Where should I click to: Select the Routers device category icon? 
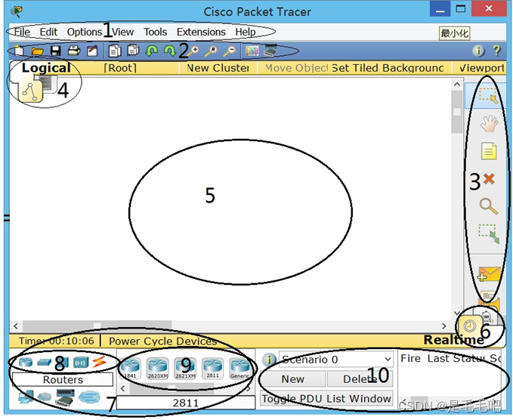click(x=26, y=362)
